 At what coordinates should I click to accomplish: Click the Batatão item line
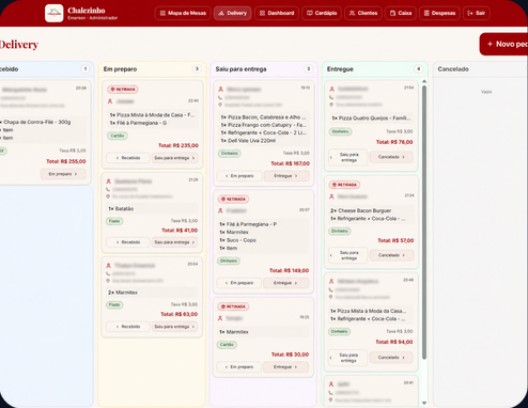(x=121, y=209)
